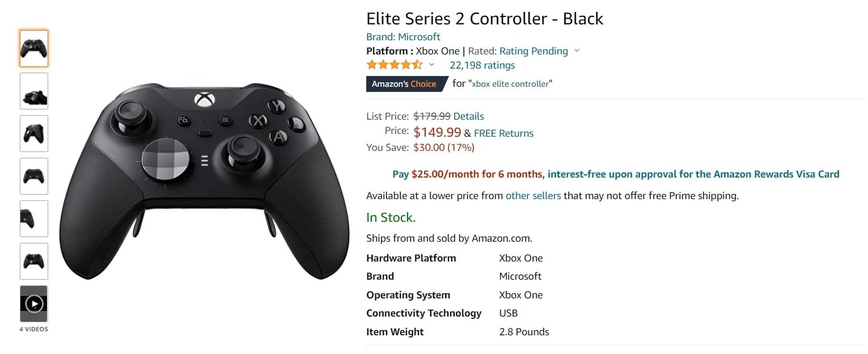Click the Pay $25.00/month financing offer

(467, 174)
